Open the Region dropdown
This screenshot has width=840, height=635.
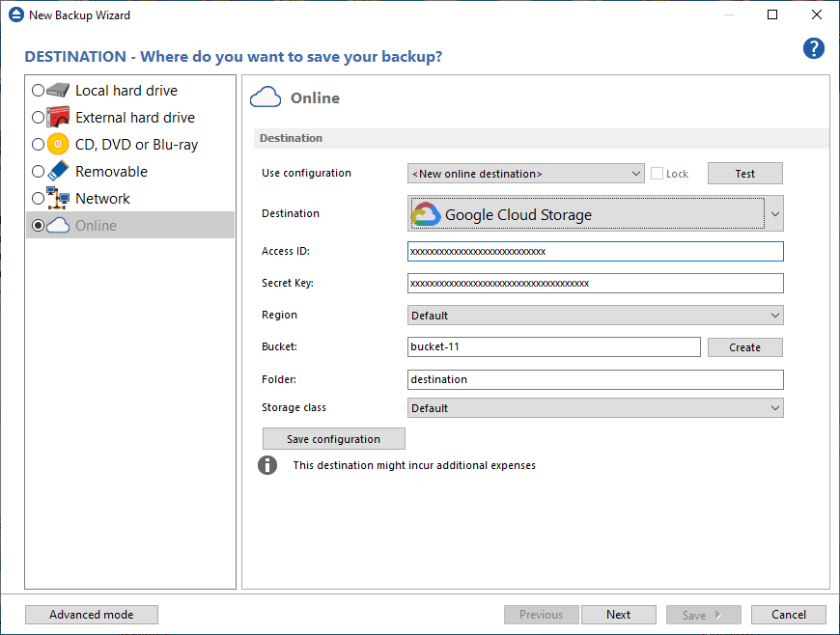[595, 315]
